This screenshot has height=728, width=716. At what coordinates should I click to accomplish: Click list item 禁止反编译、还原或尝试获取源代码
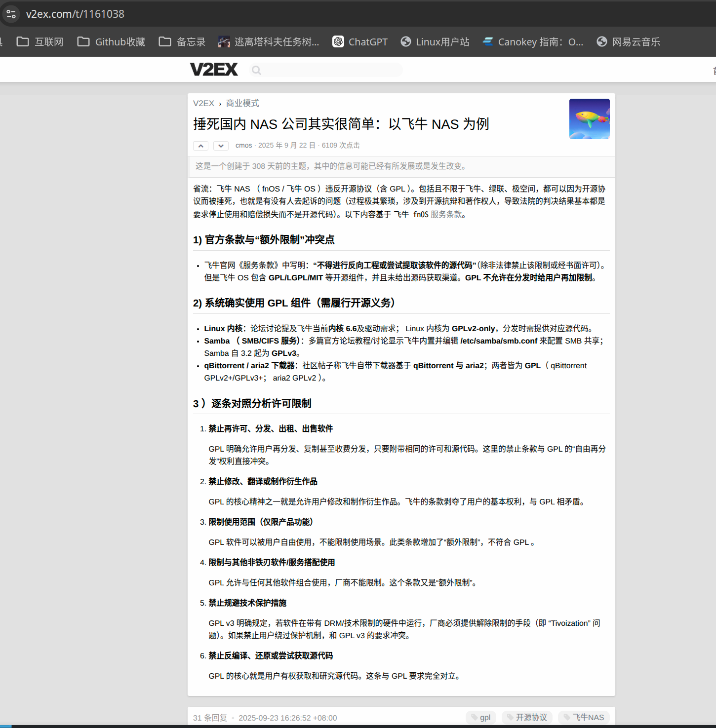click(271, 655)
